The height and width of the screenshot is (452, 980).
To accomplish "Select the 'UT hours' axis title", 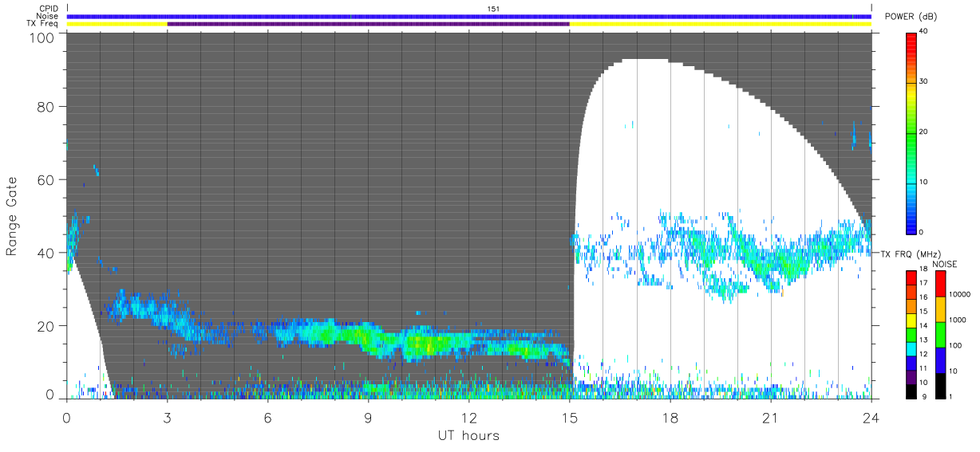I will point(468,436).
